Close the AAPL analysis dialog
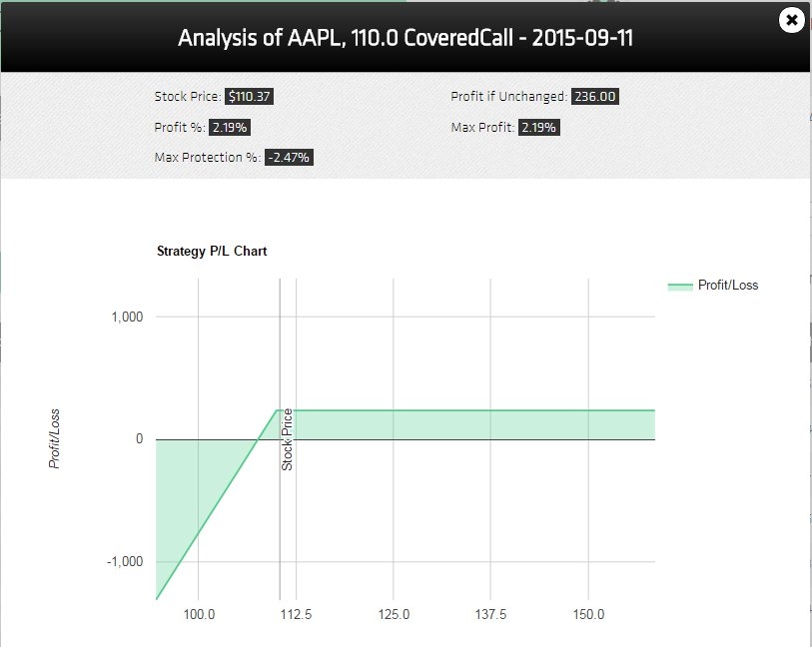 [791, 20]
